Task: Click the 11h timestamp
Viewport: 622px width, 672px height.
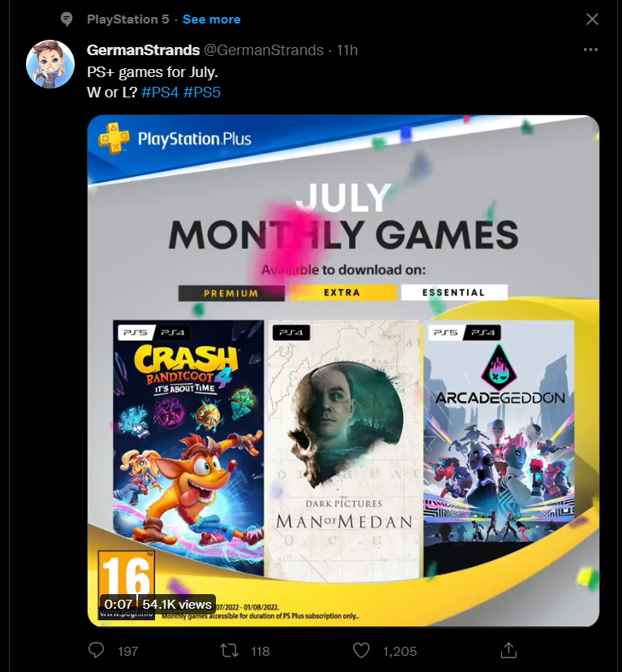Action: coord(347,50)
